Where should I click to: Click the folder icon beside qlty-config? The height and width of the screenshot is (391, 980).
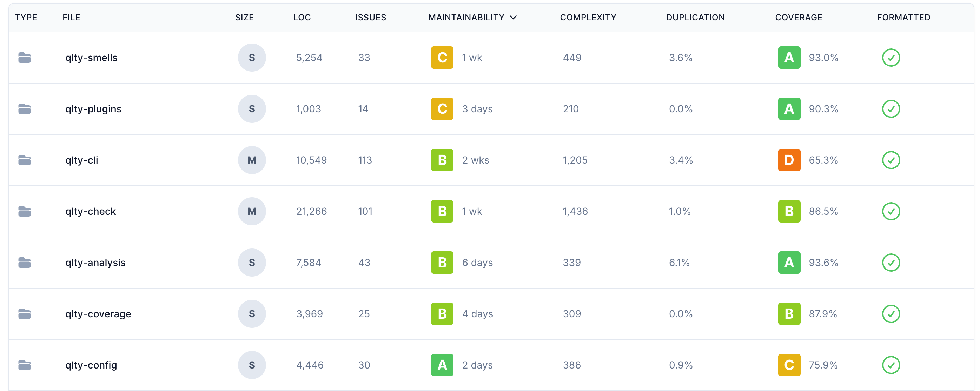(24, 365)
